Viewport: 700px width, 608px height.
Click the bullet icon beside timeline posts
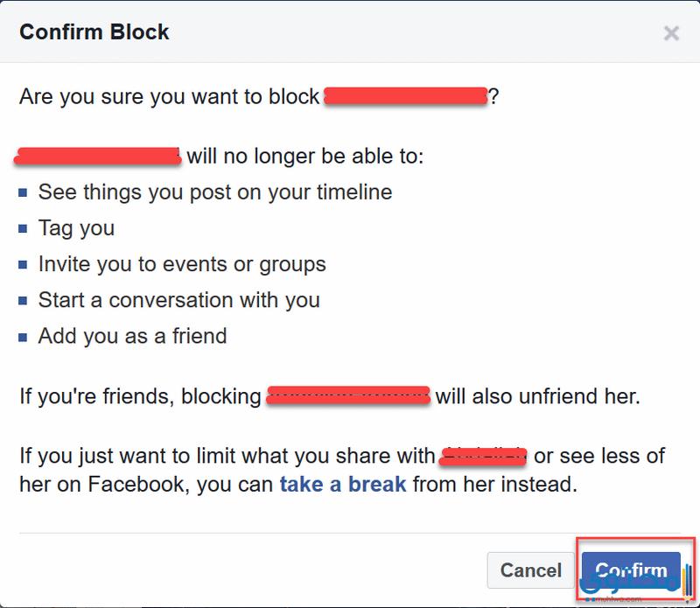(23, 192)
